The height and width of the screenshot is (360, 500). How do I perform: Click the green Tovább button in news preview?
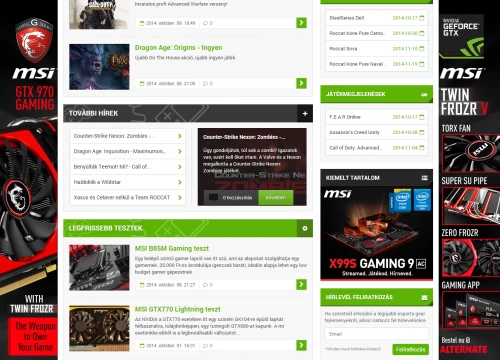pos(276,198)
